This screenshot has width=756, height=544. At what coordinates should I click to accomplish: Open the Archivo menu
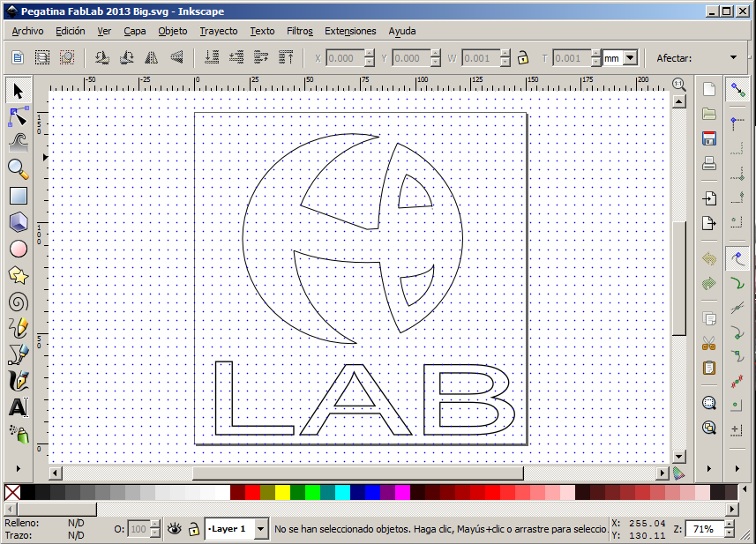(x=27, y=31)
